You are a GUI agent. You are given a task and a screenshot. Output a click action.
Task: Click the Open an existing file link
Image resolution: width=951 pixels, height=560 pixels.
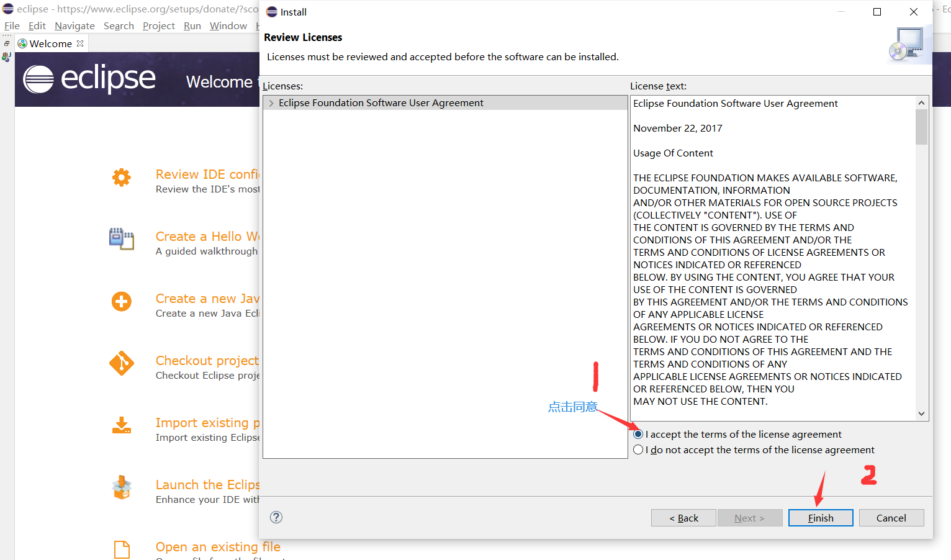(218, 547)
